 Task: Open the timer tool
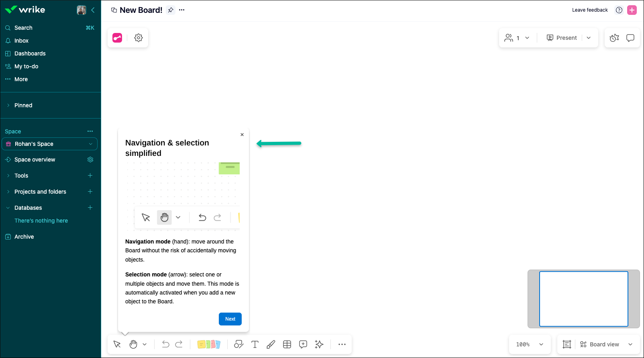click(x=614, y=38)
